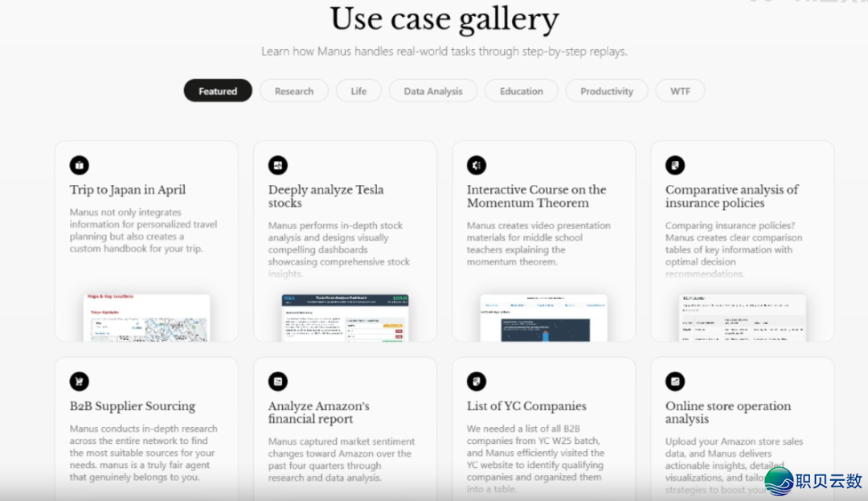Select the Featured category tab

(218, 91)
